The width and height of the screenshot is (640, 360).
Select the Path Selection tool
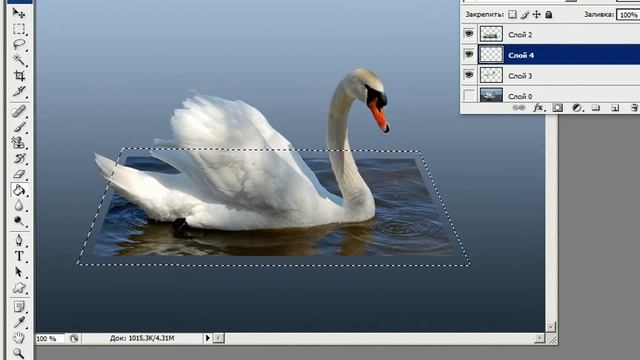(x=19, y=272)
